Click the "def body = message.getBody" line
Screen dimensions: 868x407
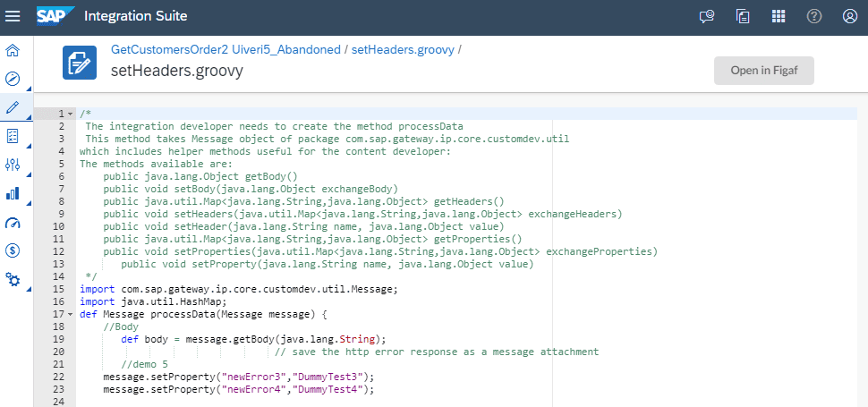point(253,340)
